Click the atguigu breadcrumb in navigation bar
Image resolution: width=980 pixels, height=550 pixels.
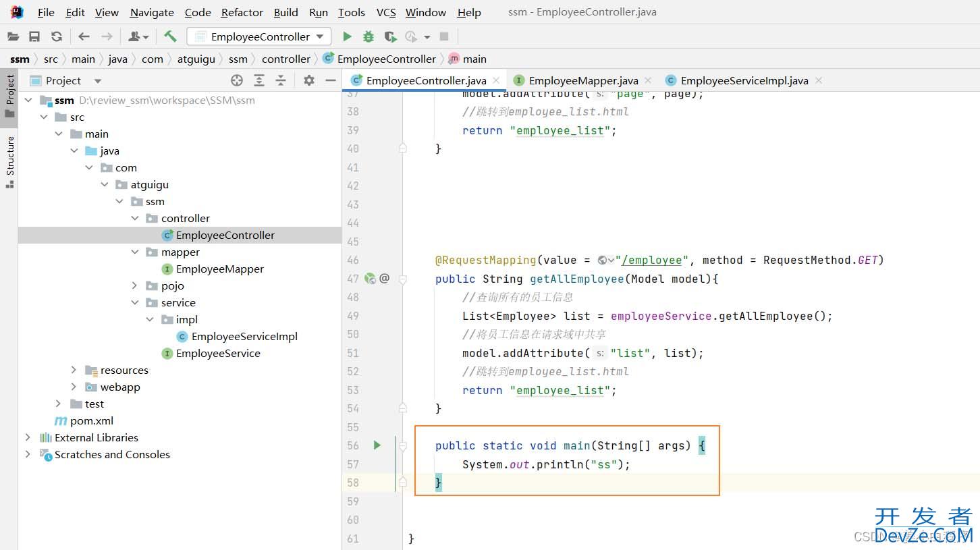[196, 59]
